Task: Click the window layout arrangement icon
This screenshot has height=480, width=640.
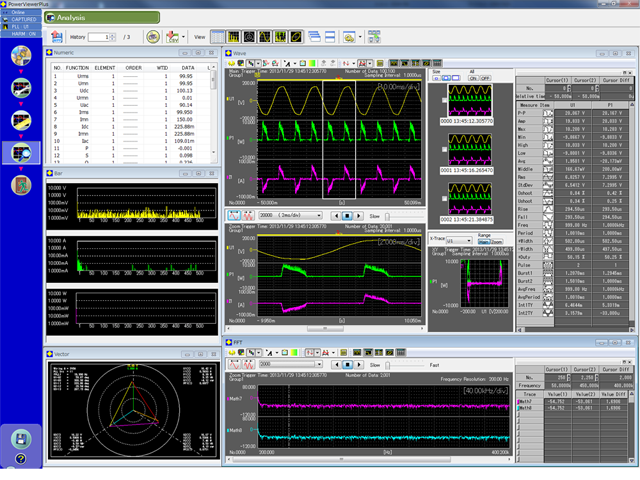Action: pos(374,37)
